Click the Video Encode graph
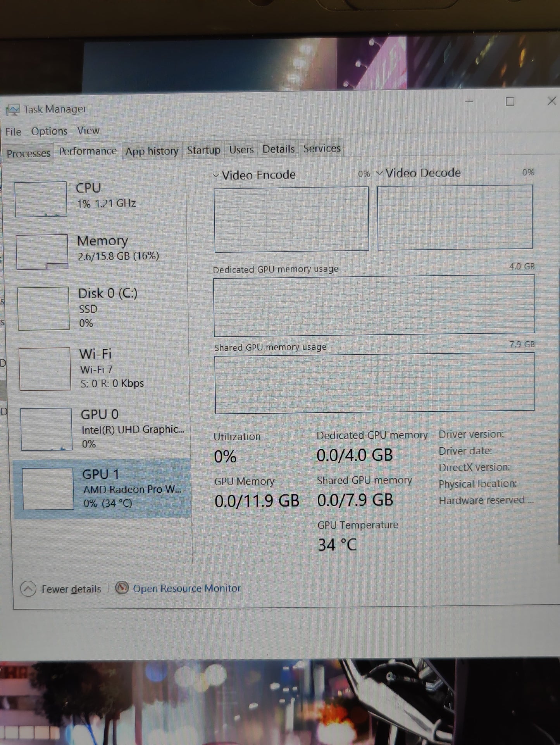Image resolution: width=560 pixels, height=745 pixels. click(x=291, y=219)
